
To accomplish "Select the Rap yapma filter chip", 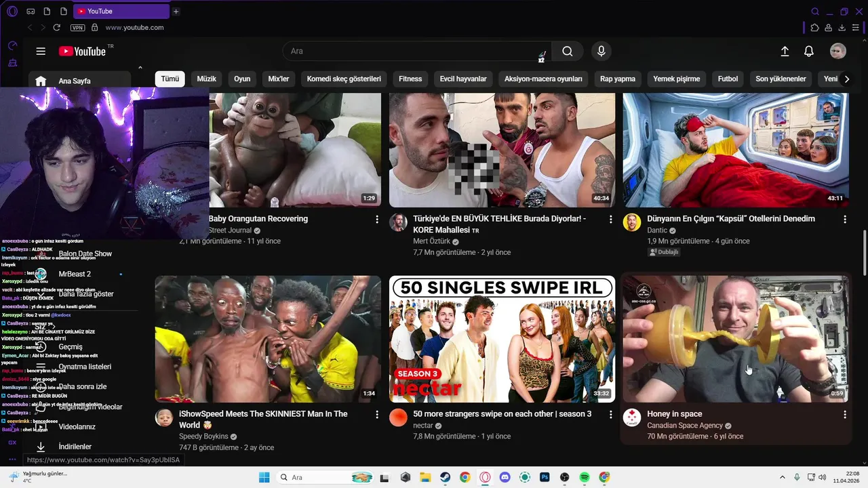I will (x=618, y=79).
